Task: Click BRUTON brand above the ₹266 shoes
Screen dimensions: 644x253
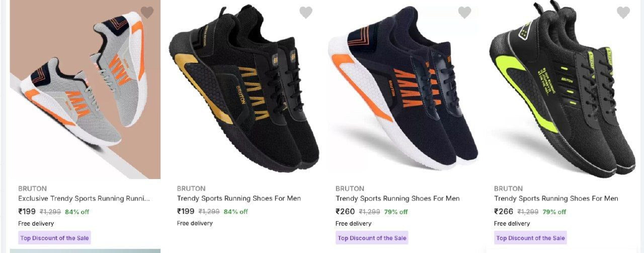Action: (x=508, y=189)
